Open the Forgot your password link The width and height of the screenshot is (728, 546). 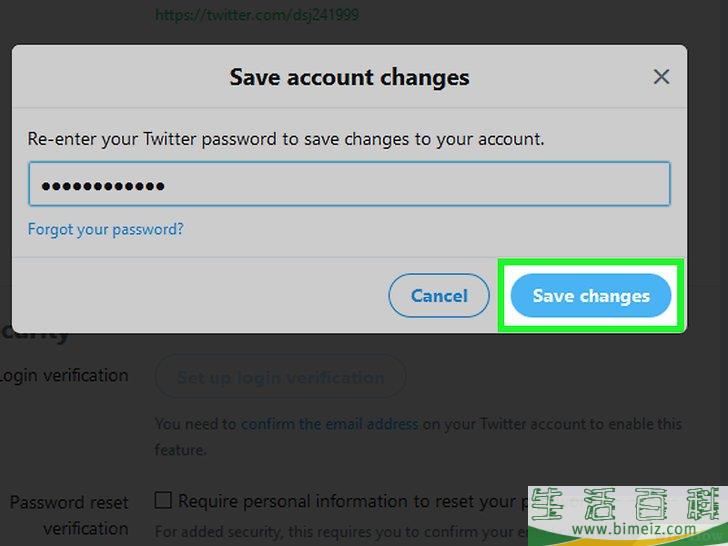106,229
